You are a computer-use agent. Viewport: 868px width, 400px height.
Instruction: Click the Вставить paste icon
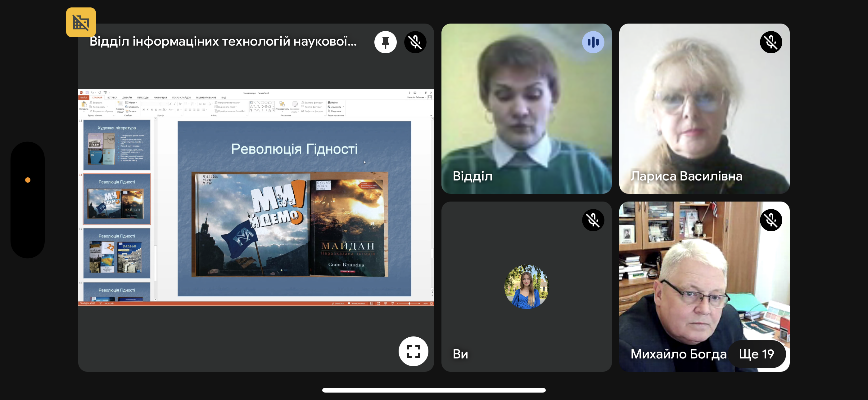pyautogui.click(x=84, y=104)
